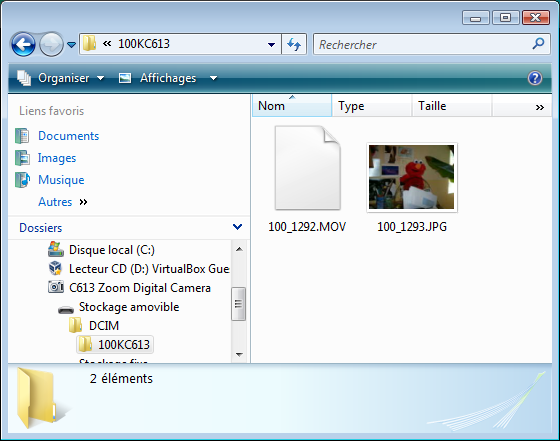The height and width of the screenshot is (441, 560).
Task: Expand the address bar history dropdown
Action: (271, 45)
